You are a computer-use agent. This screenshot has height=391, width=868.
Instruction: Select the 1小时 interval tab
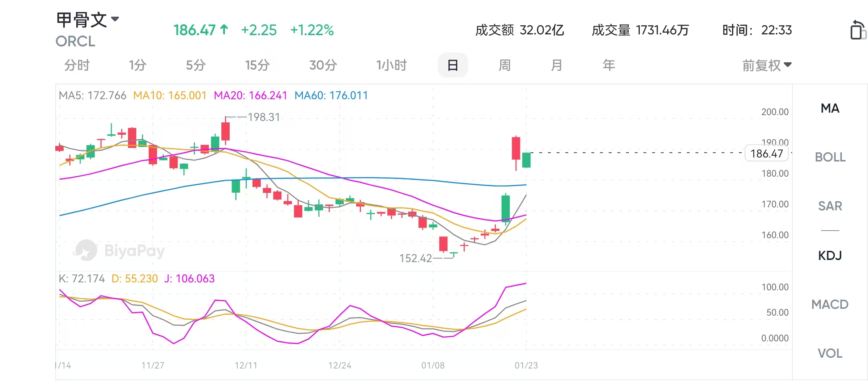pos(391,66)
